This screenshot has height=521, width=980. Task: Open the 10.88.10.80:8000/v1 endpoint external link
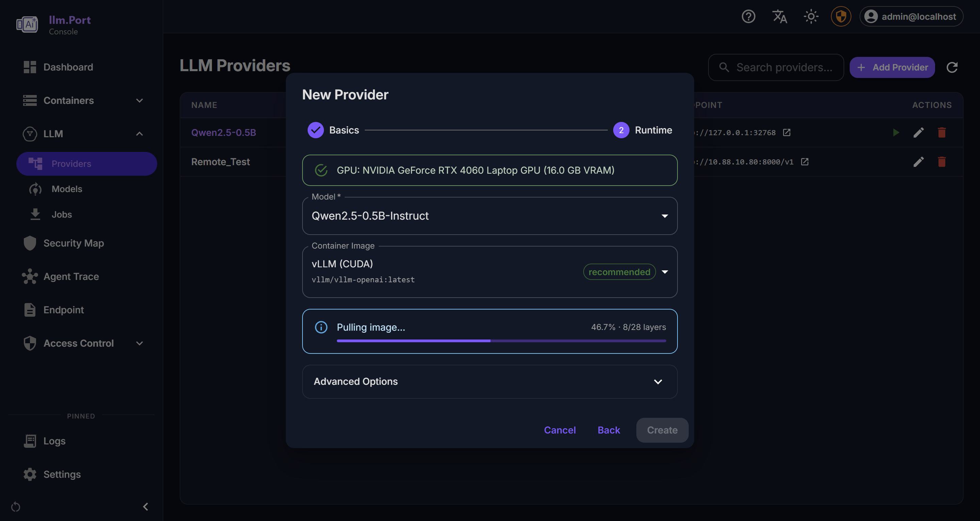tap(805, 162)
